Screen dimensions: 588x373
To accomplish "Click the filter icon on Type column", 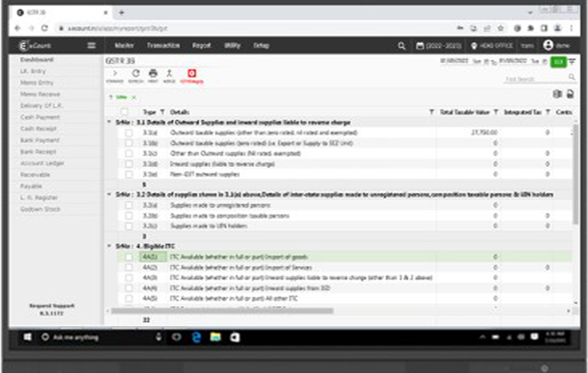I will [x=162, y=112].
